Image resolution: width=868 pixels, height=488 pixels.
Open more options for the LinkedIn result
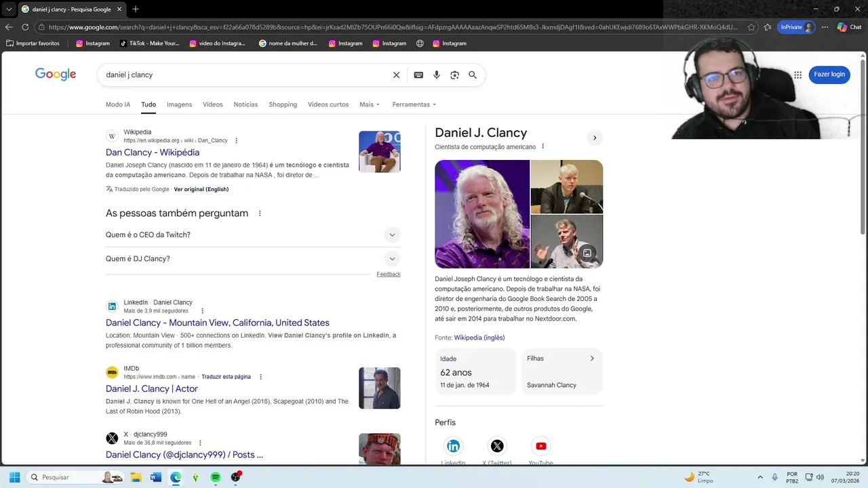[x=202, y=311]
